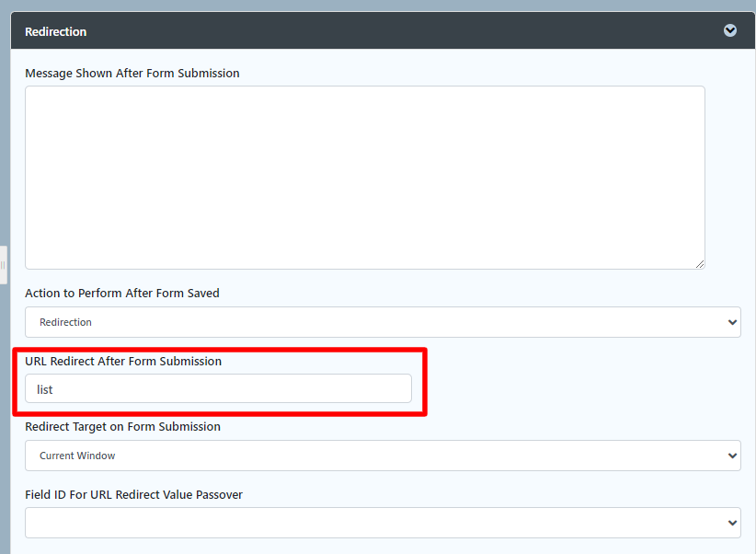
Task: Click the "Current Window" selected value
Action: 77,456
